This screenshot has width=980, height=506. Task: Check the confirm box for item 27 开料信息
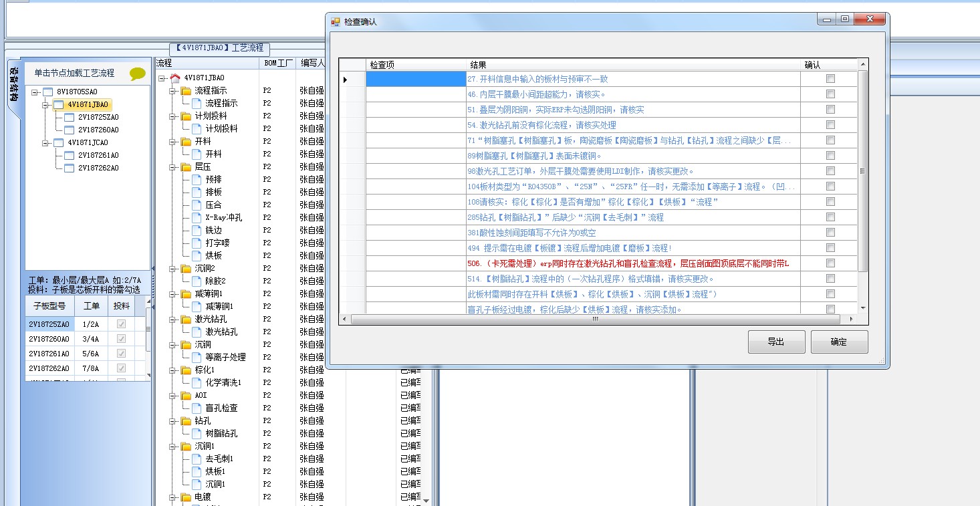coord(830,79)
